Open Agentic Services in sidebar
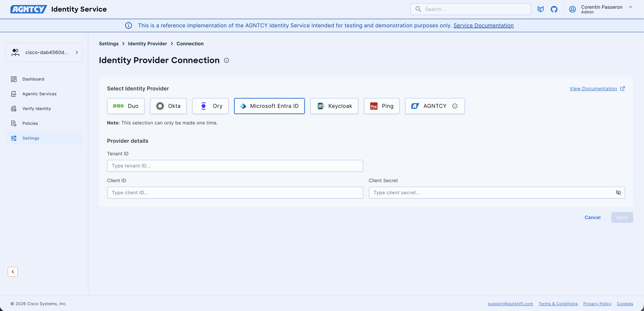The width and height of the screenshot is (644, 311). click(x=44, y=94)
